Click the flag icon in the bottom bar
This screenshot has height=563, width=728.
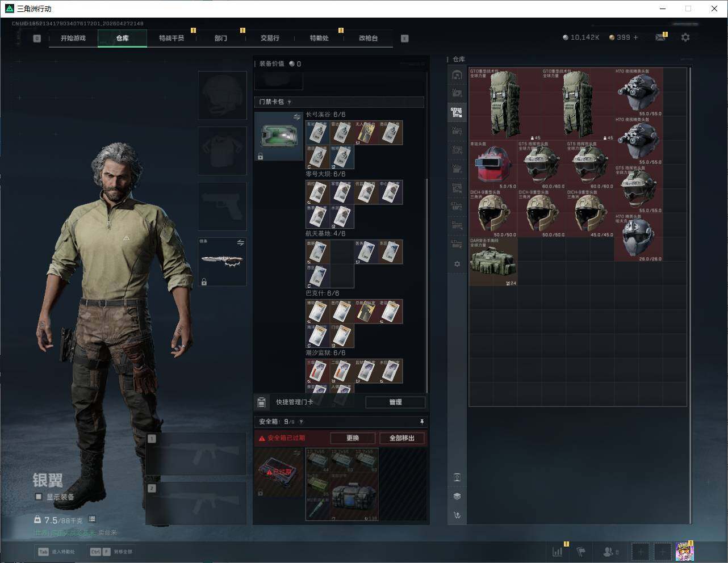pos(581,551)
